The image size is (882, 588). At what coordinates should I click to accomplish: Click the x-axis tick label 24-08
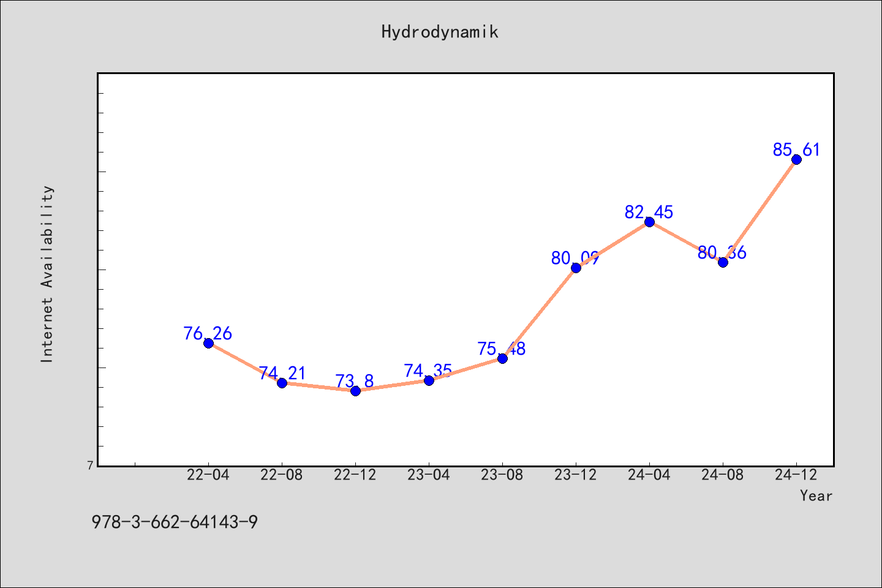point(723,475)
